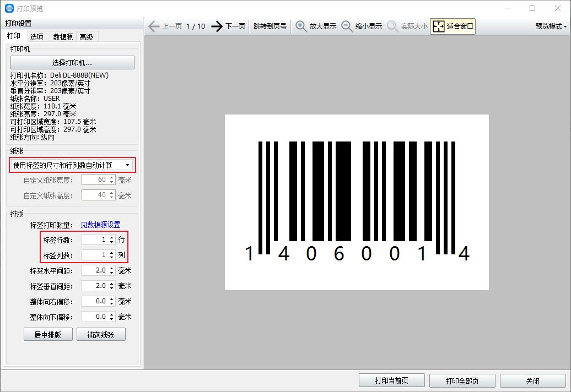Image resolution: width=571 pixels, height=392 pixels.
Task: Switch to the 打印 tab
Action: click(14, 36)
